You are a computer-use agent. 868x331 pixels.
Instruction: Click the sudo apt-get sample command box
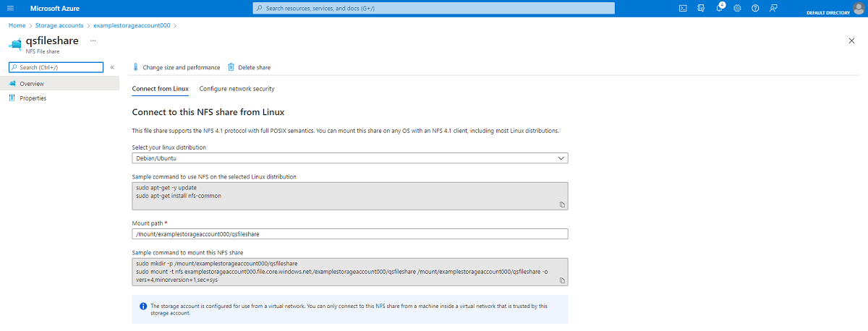(350, 196)
